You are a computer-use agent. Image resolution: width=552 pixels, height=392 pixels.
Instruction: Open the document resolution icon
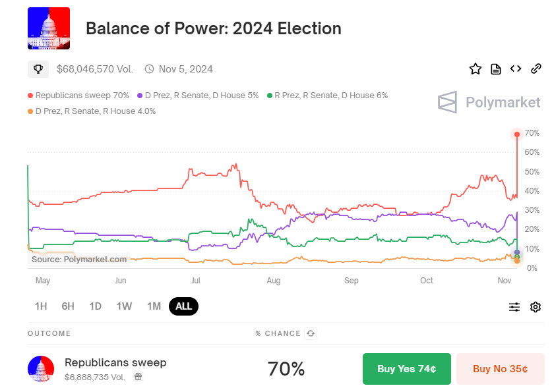pos(496,69)
